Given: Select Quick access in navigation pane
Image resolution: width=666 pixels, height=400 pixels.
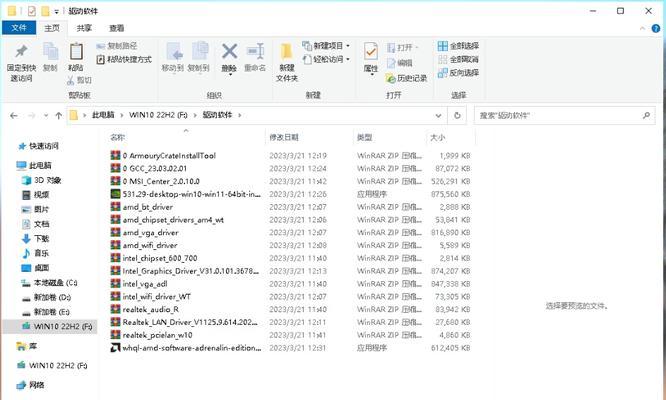Looking at the screenshot, I should pos(39,146).
